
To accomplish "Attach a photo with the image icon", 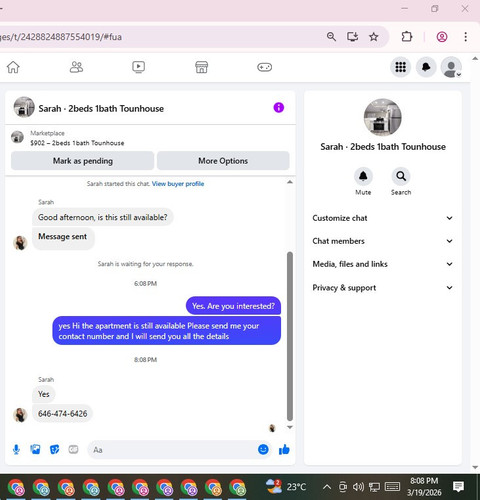I will tap(35, 450).
